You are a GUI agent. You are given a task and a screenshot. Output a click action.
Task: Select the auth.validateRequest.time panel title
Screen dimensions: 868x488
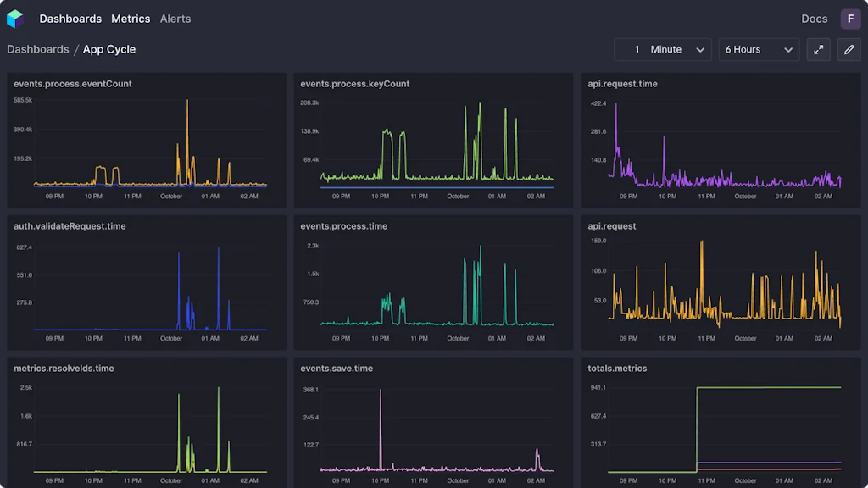(70, 225)
